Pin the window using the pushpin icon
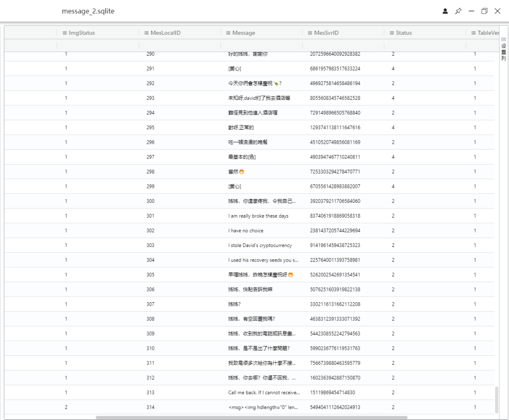The height and width of the screenshot is (420, 509). (x=458, y=11)
